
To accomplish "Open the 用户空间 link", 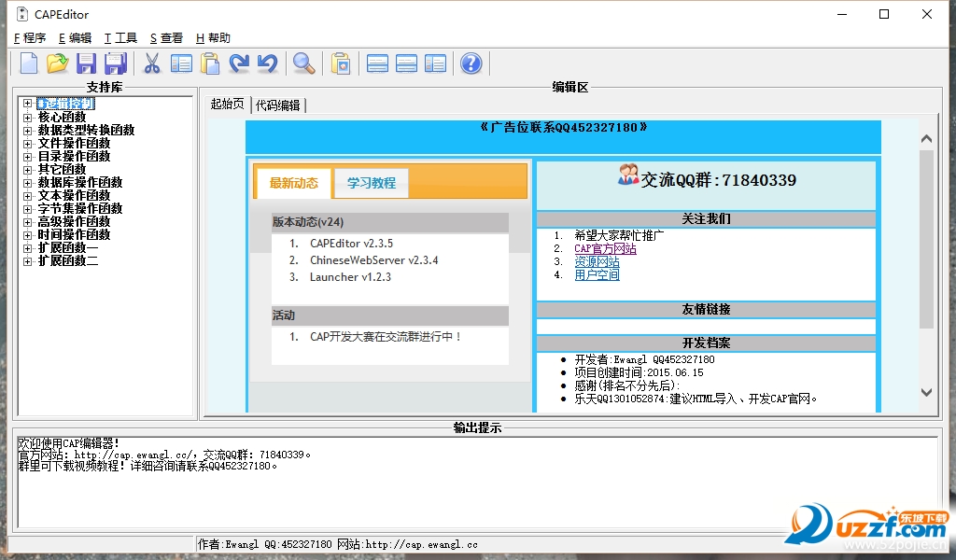I will (x=597, y=274).
